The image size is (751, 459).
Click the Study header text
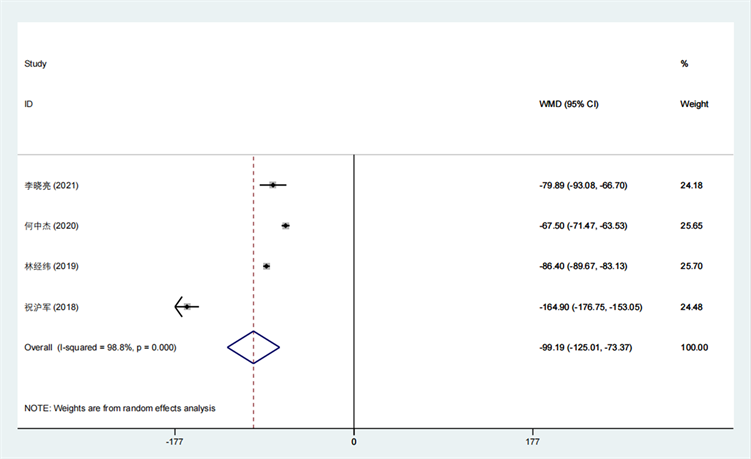click(36, 64)
